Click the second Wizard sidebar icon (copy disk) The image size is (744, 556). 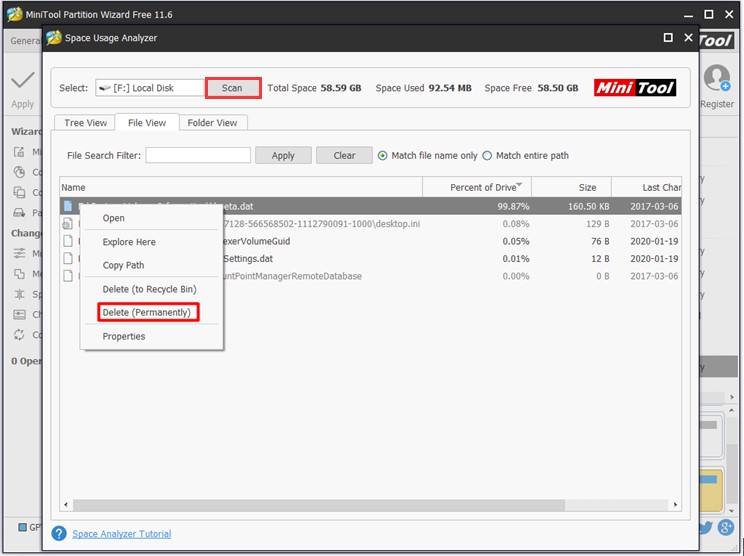19,172
